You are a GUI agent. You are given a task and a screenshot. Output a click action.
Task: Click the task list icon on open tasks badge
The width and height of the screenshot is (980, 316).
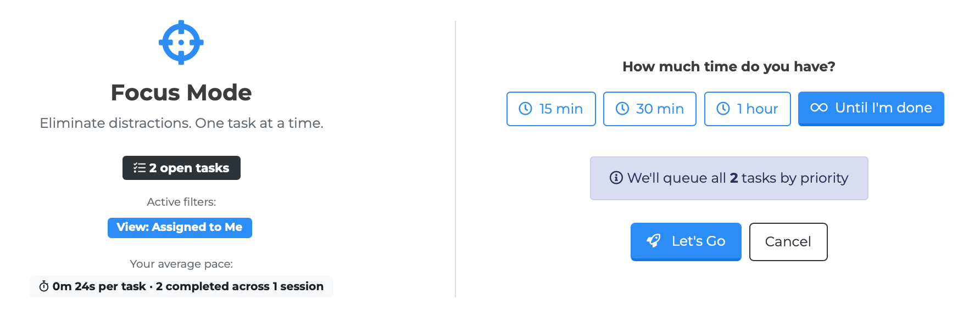(x=140, y=168)
